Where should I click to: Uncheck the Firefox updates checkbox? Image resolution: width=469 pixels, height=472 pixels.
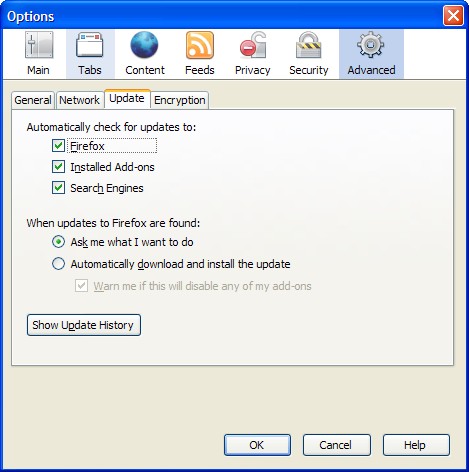pyautogui.click(x=58, y=146)
